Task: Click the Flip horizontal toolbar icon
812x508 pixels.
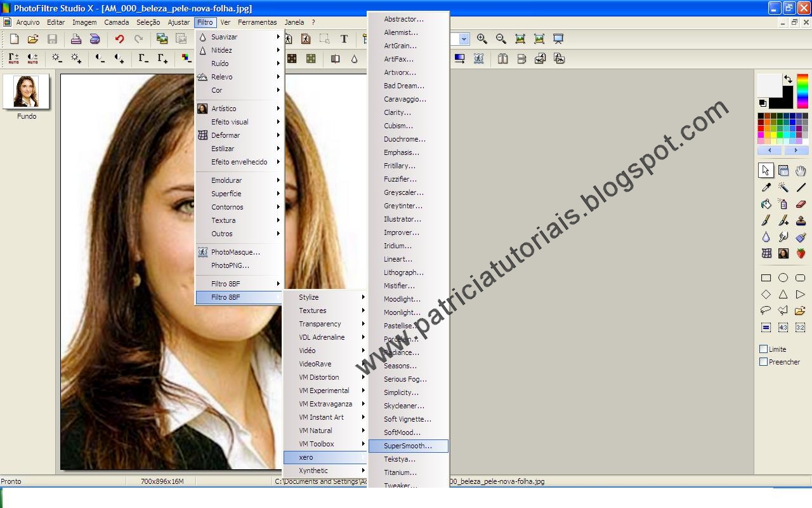Action: (503, 58)
